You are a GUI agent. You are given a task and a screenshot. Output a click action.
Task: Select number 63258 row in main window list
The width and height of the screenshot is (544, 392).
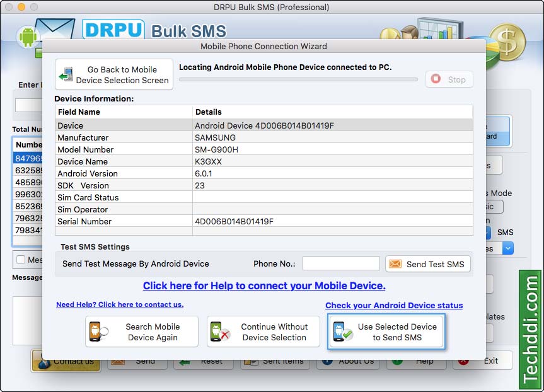28,170
